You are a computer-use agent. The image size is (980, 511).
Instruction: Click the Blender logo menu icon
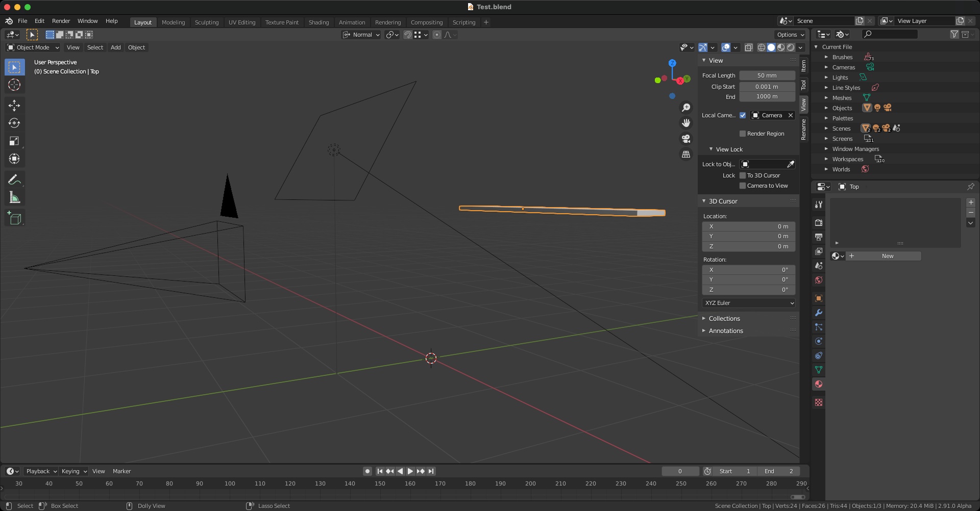click(9, 21)
